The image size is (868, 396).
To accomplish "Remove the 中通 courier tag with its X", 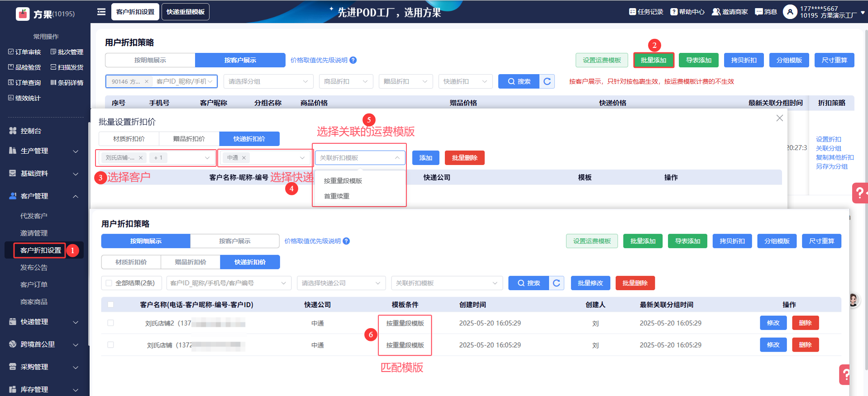I will click(244, 158).
